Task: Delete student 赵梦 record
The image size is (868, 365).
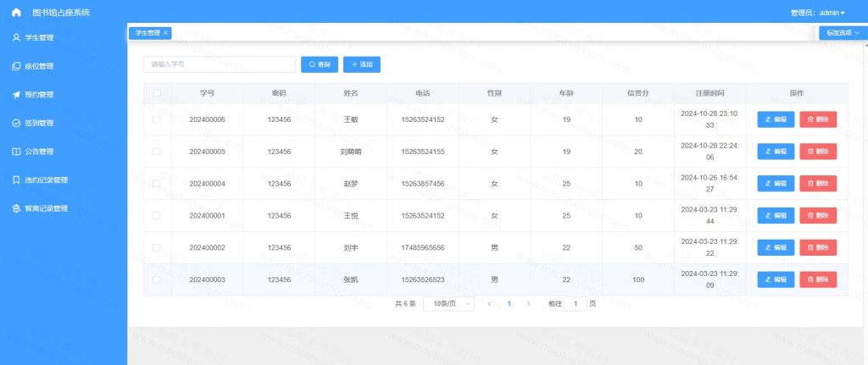Action: (818, 184)
